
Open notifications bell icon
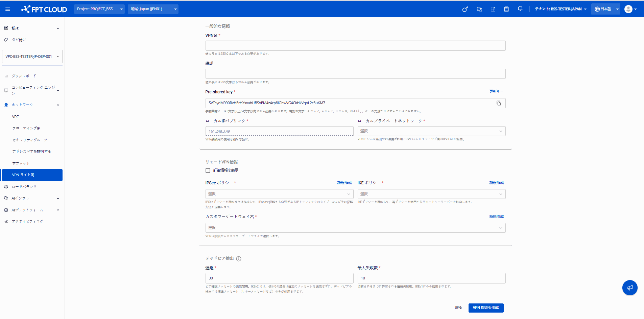click(x=520, y=9)
